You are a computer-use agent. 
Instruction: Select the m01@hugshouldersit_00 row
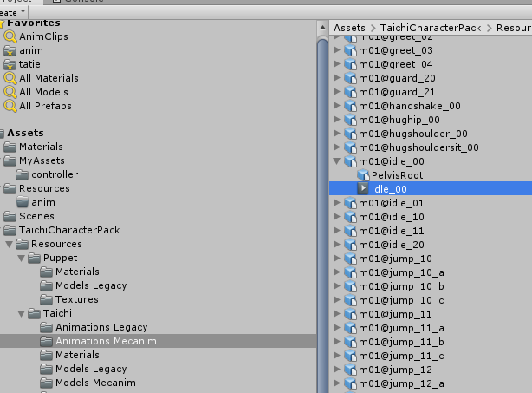click(431, 147)
